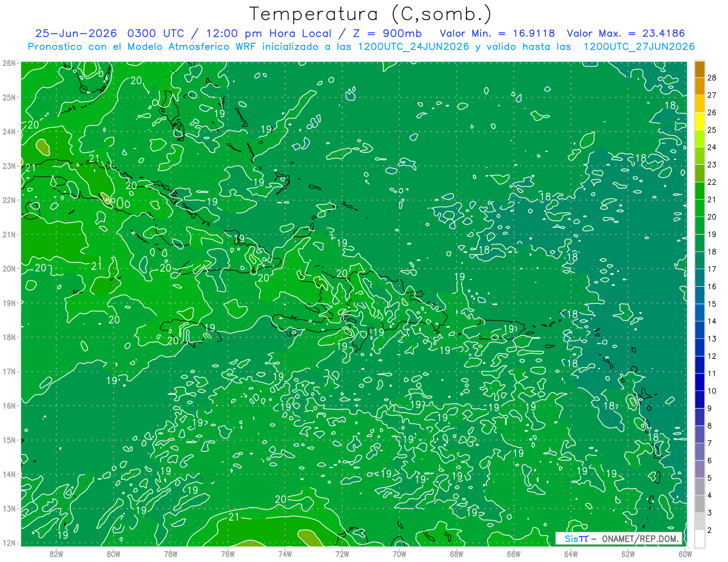Pick the white swatch below 2 on scale
Viewport: 728px width, 562px height.
[x=699, y=538]
